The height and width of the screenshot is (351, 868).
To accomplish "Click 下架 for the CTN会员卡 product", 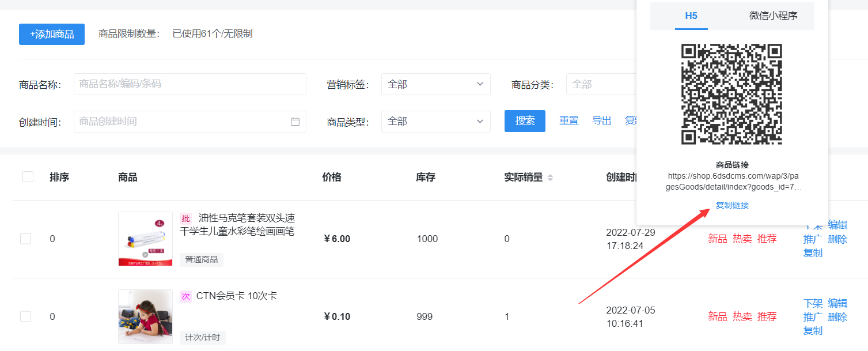I will point(813,303).
